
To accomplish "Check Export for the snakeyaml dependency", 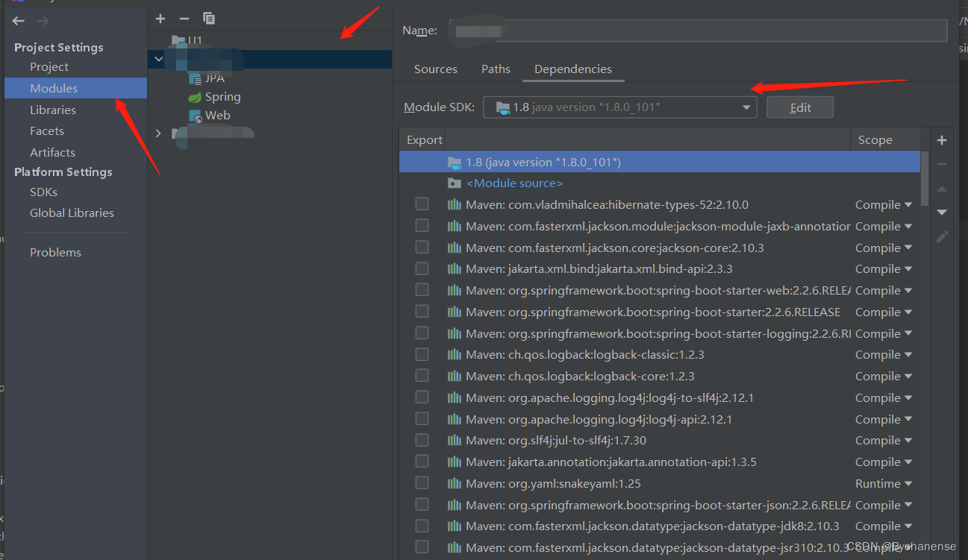I will (x=422, y=483).
